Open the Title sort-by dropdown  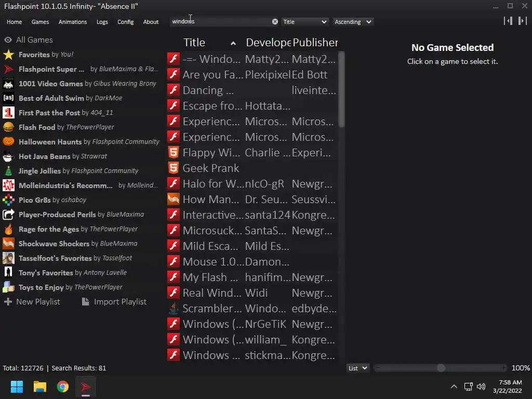pyautogui.click(x=304, y=22)
